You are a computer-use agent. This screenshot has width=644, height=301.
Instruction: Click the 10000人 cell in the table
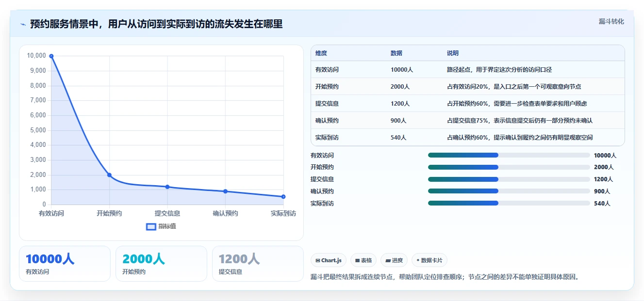402,70
